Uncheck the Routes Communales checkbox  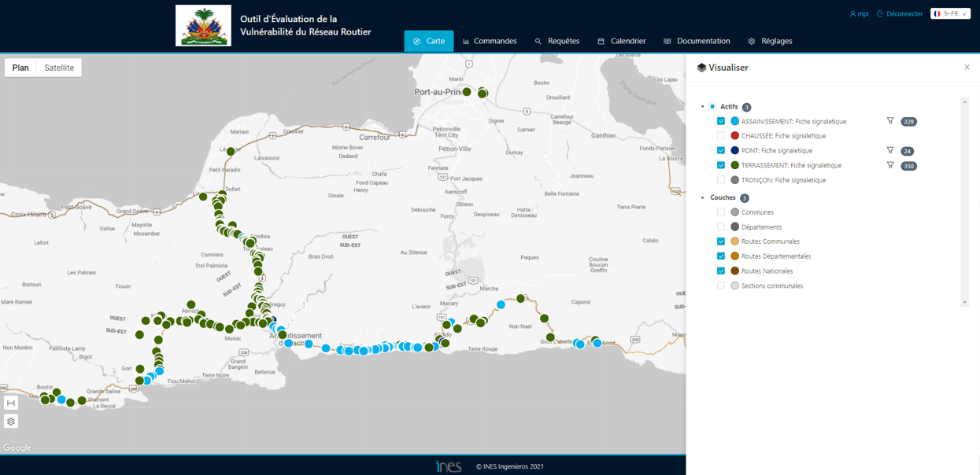point(721,241)
